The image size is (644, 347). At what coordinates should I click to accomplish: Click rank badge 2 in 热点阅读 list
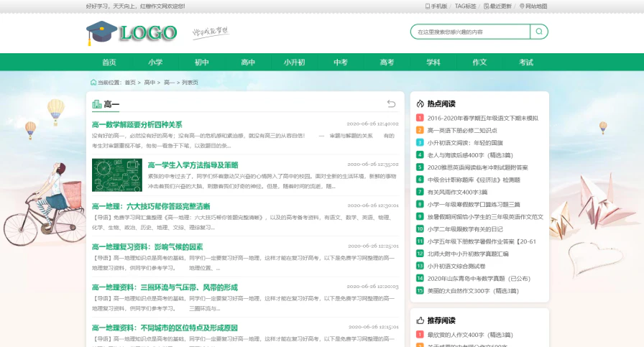pyautogui.click(x=420, y=130)
